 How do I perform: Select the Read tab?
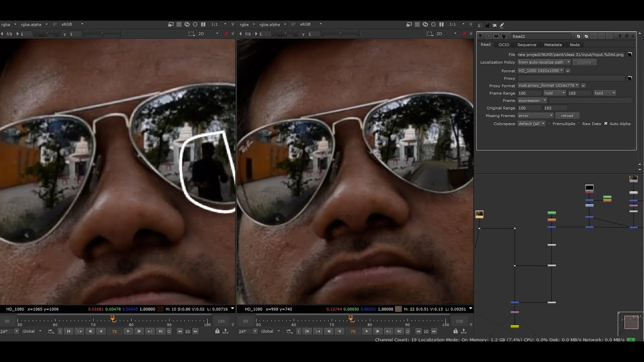tap(486, 44)
